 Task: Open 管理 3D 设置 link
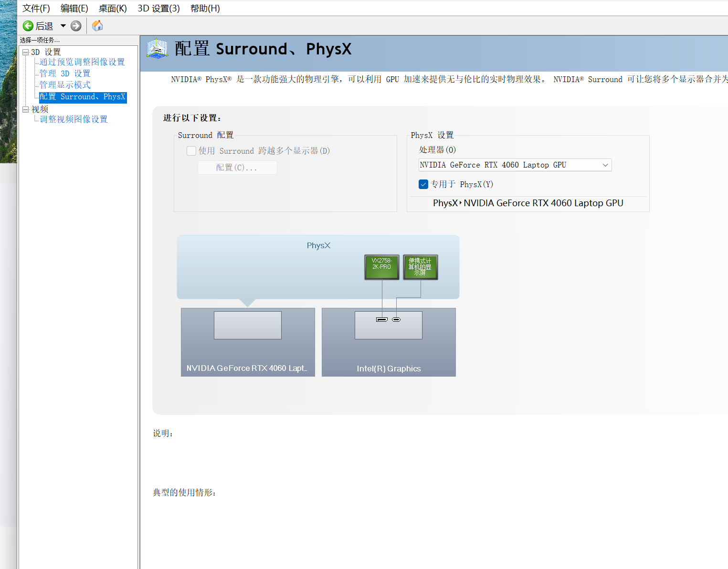[65, 74]
